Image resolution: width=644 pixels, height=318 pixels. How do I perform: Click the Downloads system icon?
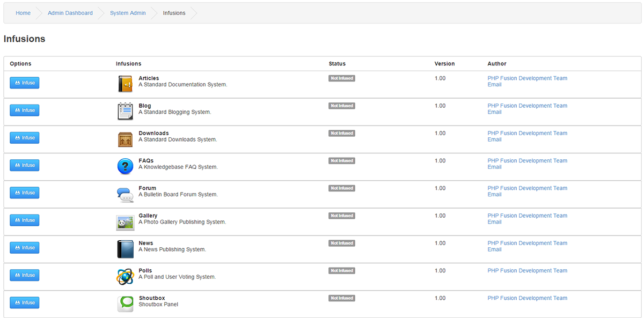tap(125, 139)
